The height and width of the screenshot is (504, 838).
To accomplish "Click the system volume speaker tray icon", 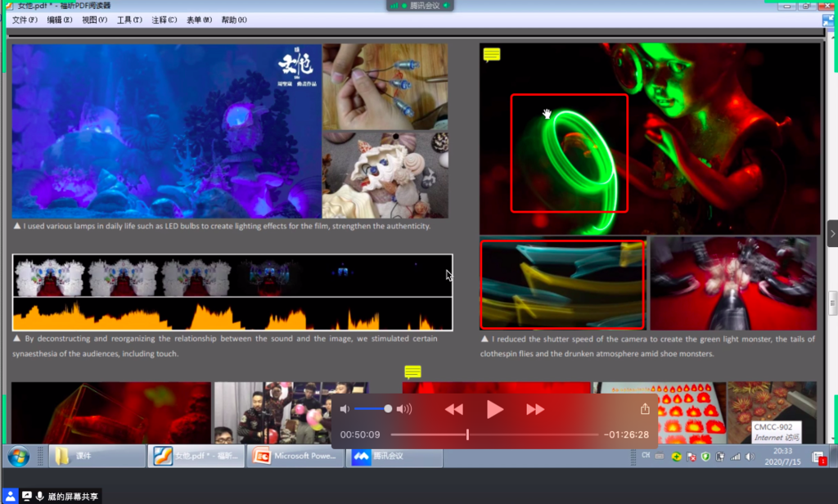I will click(x=750, y=457).
